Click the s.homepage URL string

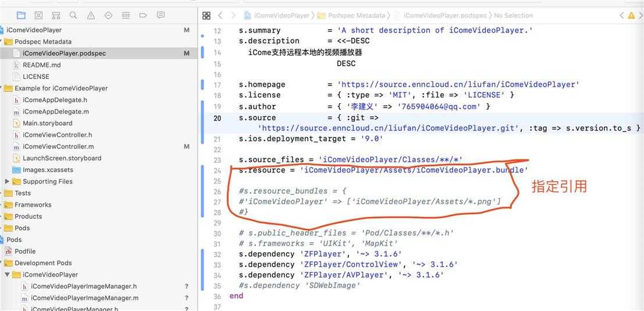tap(458, 84)
